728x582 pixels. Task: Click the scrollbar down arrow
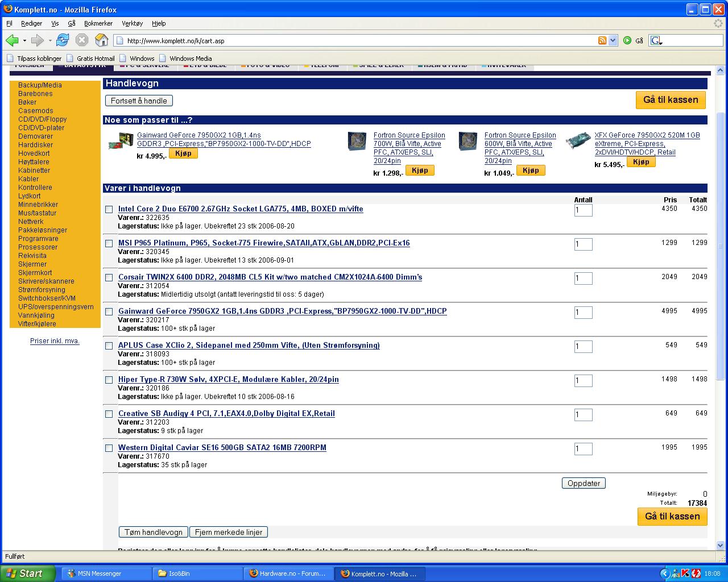tap(721, 545)
